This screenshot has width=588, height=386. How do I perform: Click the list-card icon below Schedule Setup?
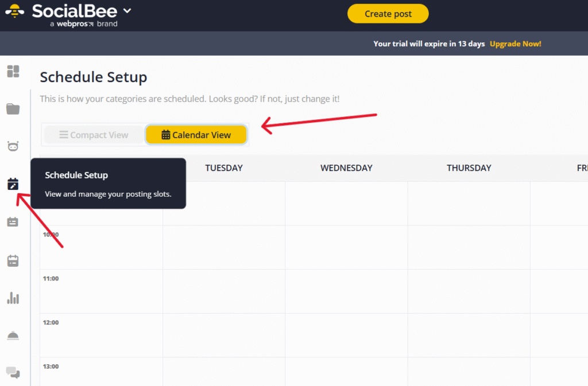(x=13, y=222)
